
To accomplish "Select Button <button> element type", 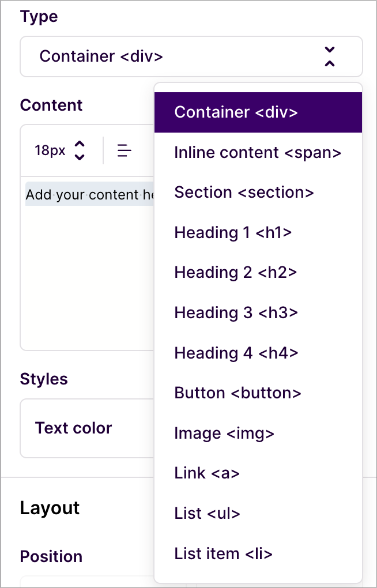I will tap(258, 393).
